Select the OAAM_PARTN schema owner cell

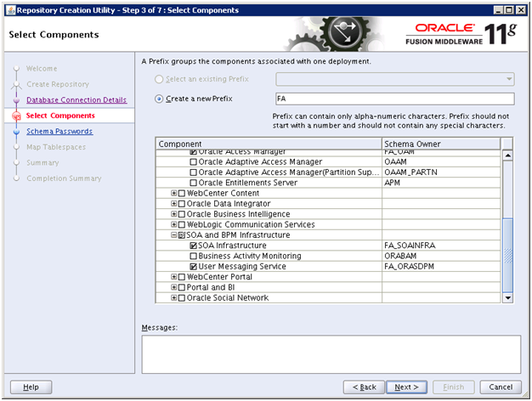[441, 172]
